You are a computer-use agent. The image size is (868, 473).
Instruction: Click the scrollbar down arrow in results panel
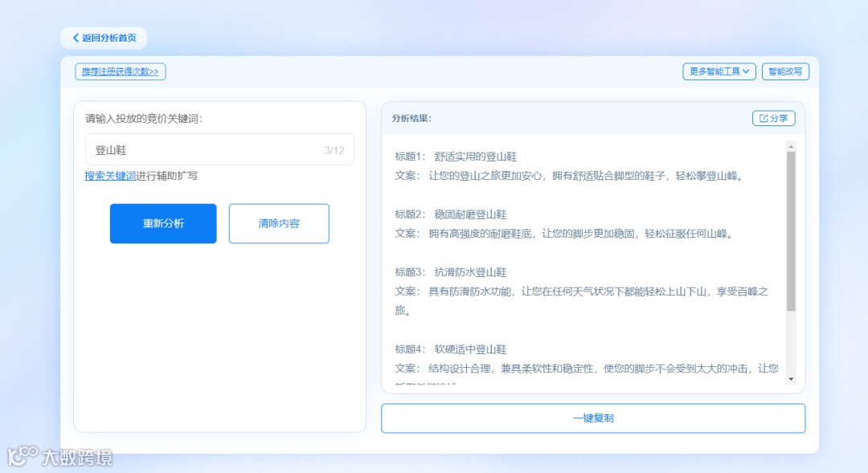tap(791, 379)
